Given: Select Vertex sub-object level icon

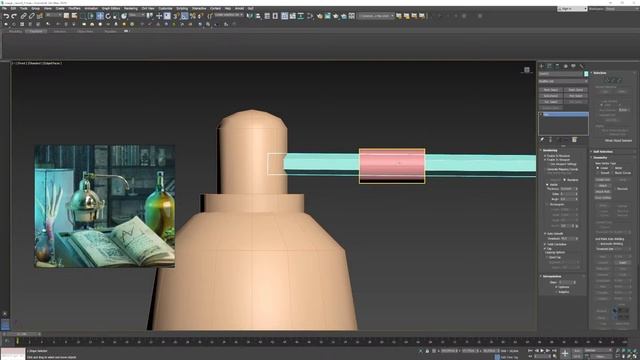Looking at the screenshot, I should [x=607, y=80].
